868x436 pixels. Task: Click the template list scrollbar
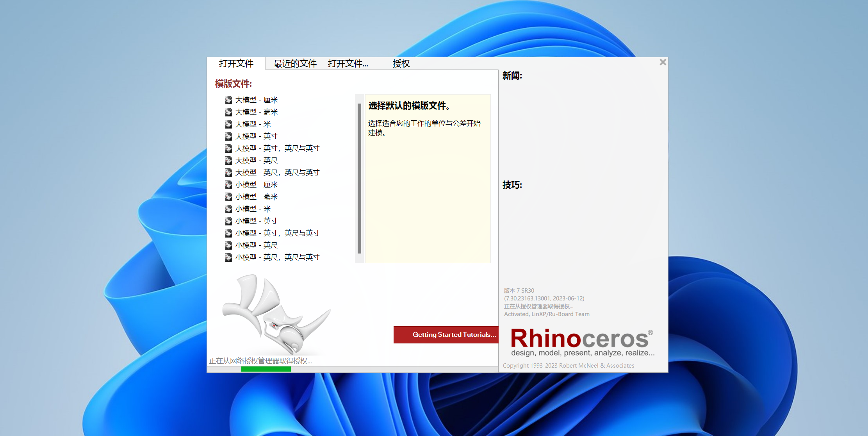(x=359, y=179)
